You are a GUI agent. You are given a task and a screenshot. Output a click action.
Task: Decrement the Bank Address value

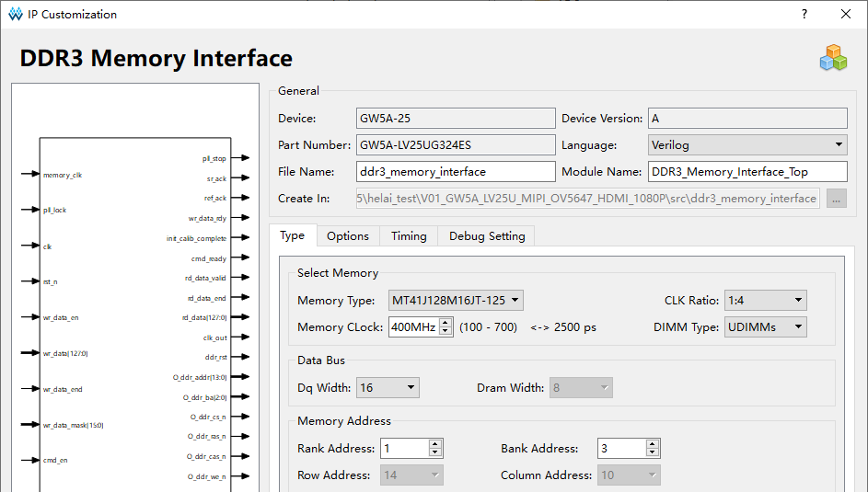[653, 452]
